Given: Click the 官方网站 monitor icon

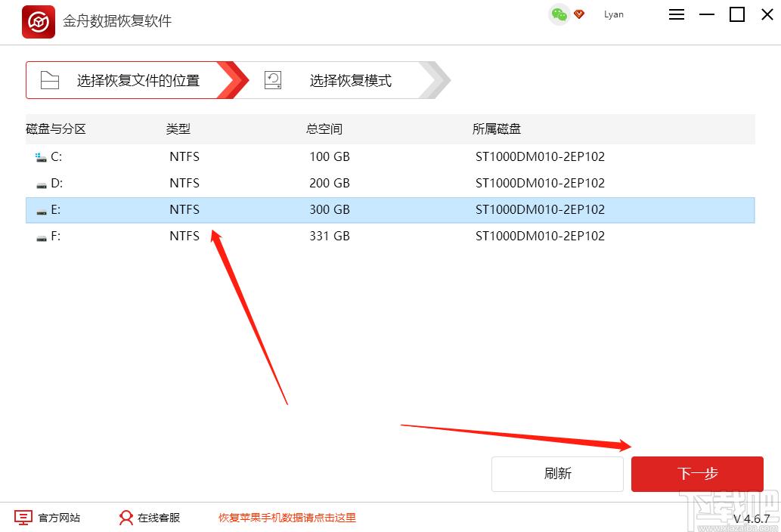Looking at the screenshot, I should click(23, 518).
